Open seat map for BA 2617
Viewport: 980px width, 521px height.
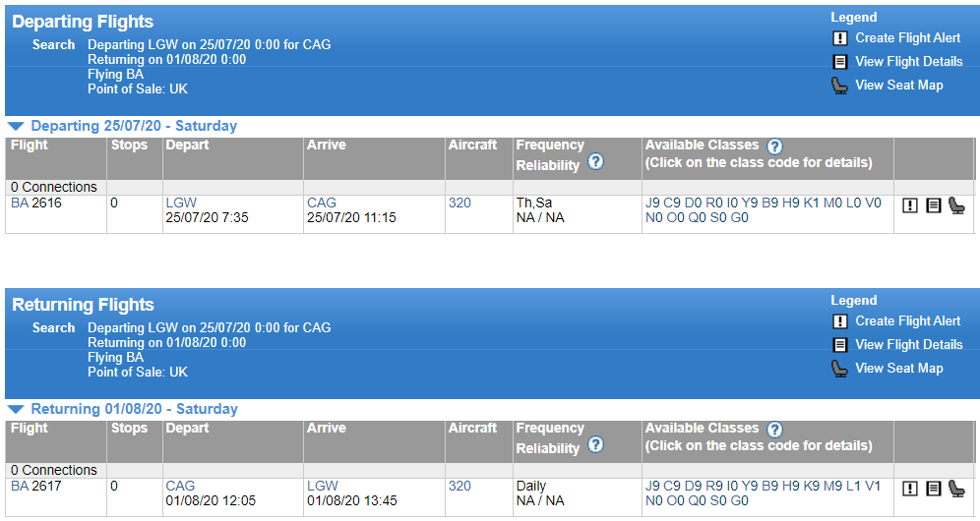click(x=956, y=488)
